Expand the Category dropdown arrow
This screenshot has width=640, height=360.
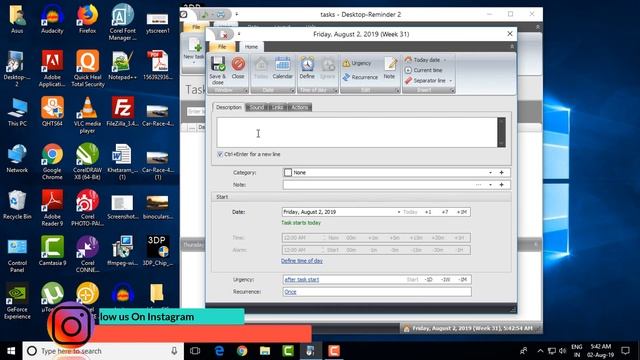[x=490, y=173]
